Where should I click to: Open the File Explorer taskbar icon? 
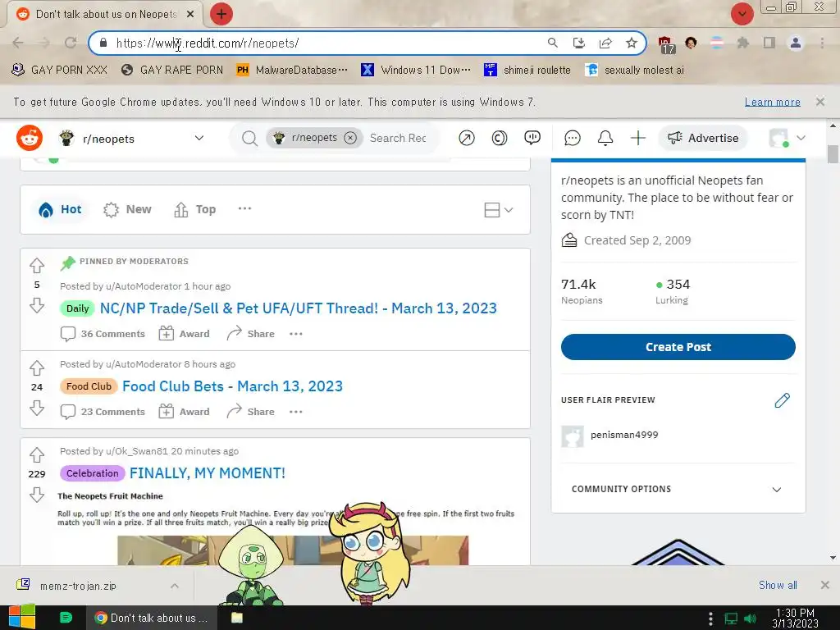point(237,618)
